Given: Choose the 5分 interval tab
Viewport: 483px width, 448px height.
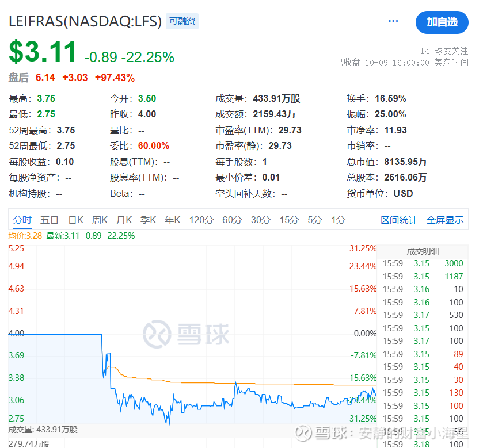Looking at the screenshot, I should pos(315,220).
